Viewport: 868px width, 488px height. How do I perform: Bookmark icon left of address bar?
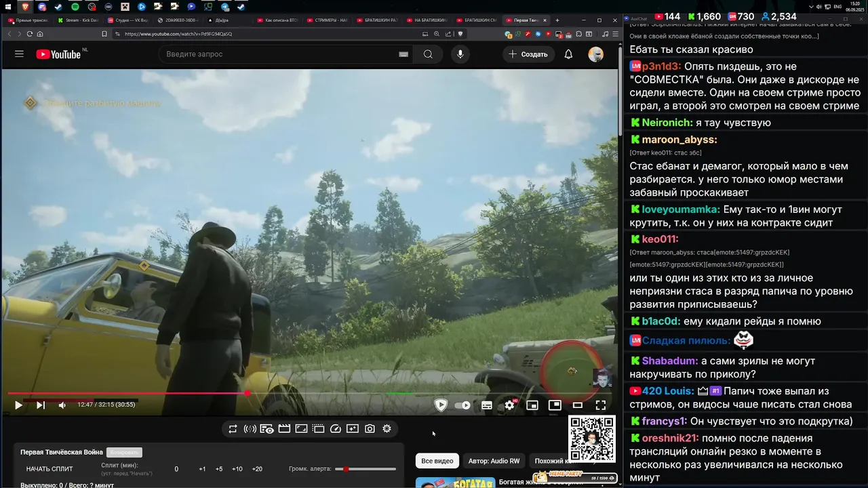(104, 34)
